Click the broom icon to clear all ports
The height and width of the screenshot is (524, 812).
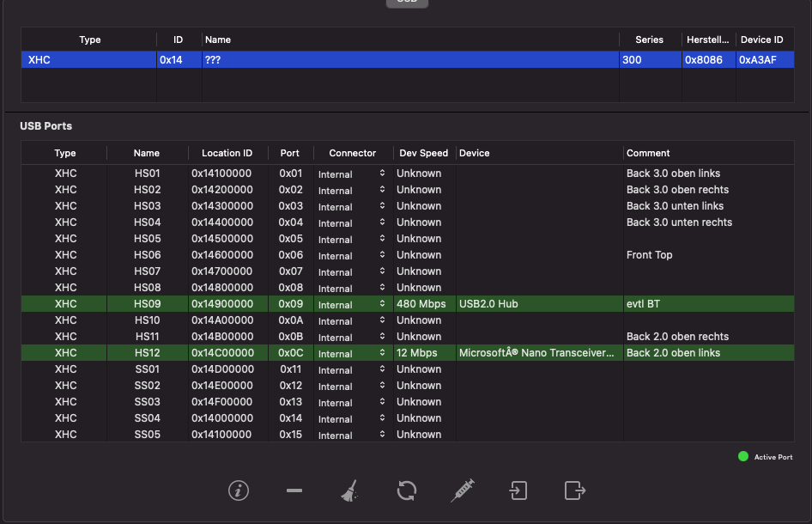348,490
